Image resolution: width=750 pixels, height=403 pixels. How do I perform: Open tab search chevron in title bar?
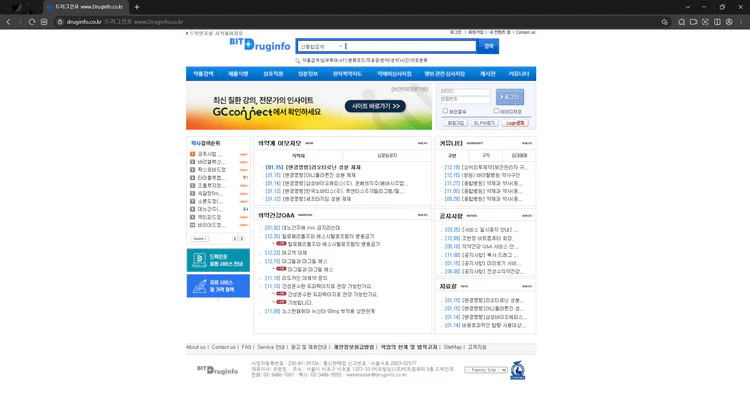(687, 7)
